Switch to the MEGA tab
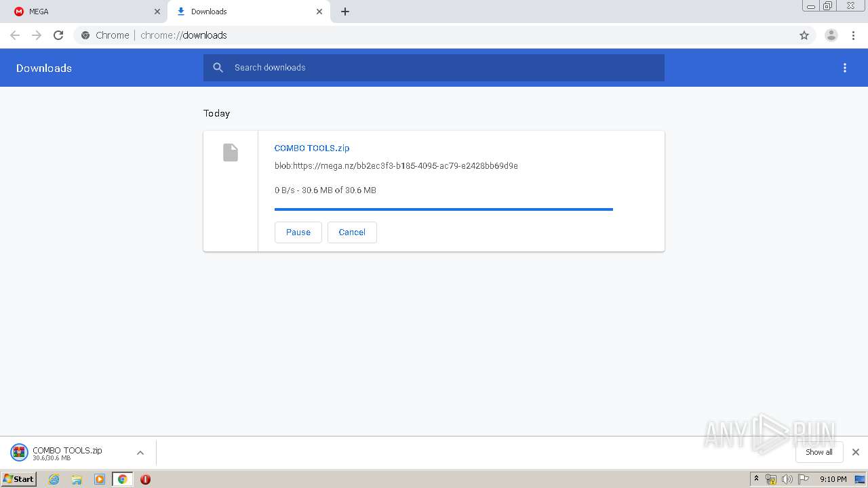The height and width of the screenshot is (488, 868). click(x=86, y=12)
